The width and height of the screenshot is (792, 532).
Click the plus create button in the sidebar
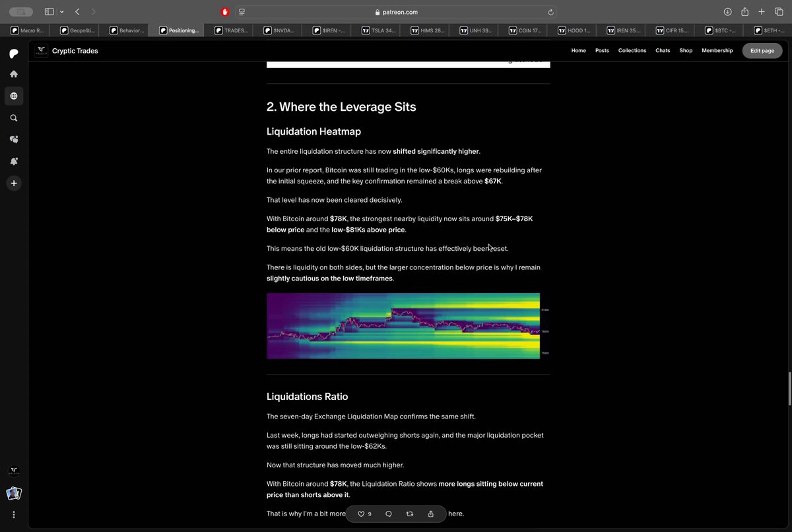pos(14,183)
